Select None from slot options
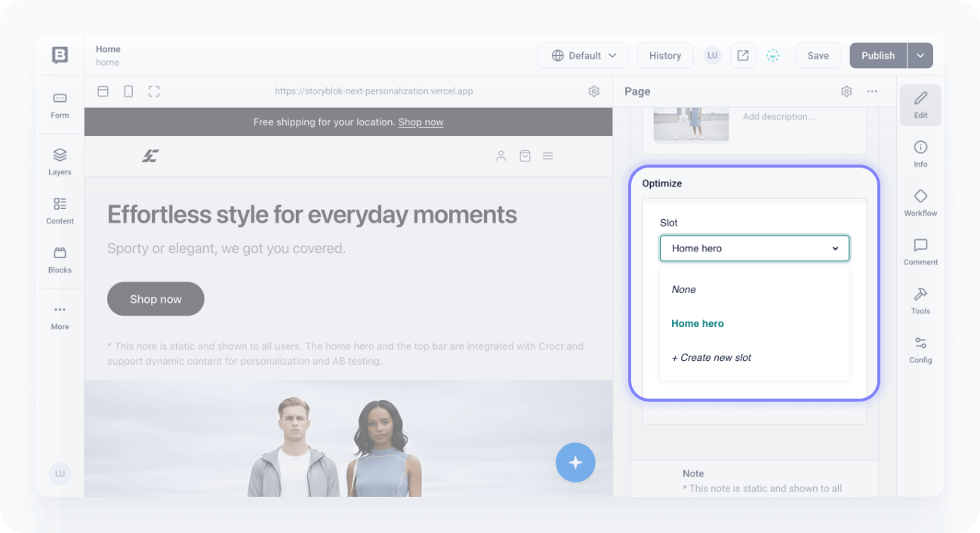The image size is (980, 533). pos(684,289)
